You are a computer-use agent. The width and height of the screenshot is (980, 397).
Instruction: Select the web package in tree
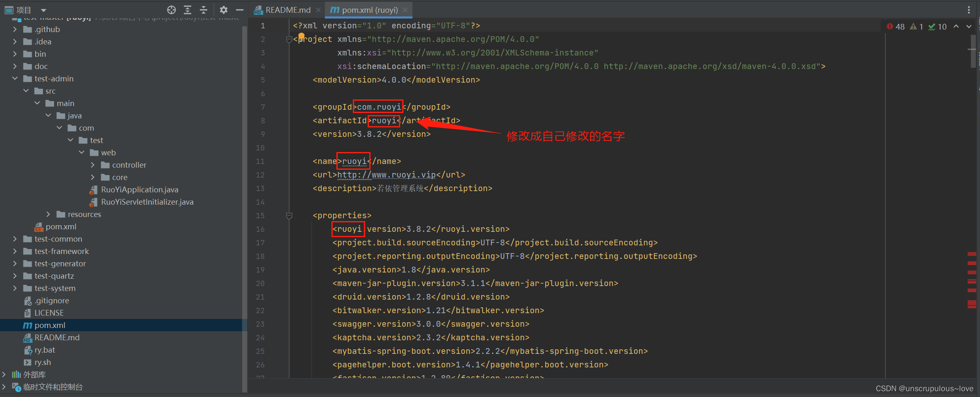(108, 152)
